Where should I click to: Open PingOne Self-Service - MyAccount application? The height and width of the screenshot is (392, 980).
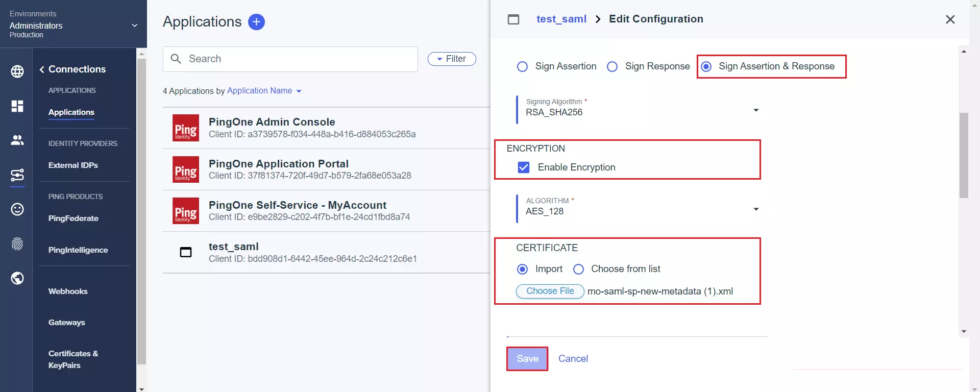click(326, 211)
